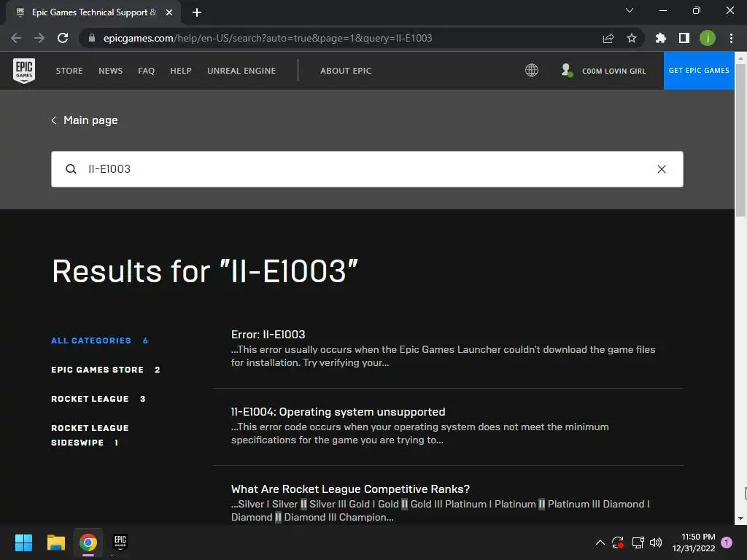
Task: Close the Epic Games Technical Support tab
Action: [169, 12]
